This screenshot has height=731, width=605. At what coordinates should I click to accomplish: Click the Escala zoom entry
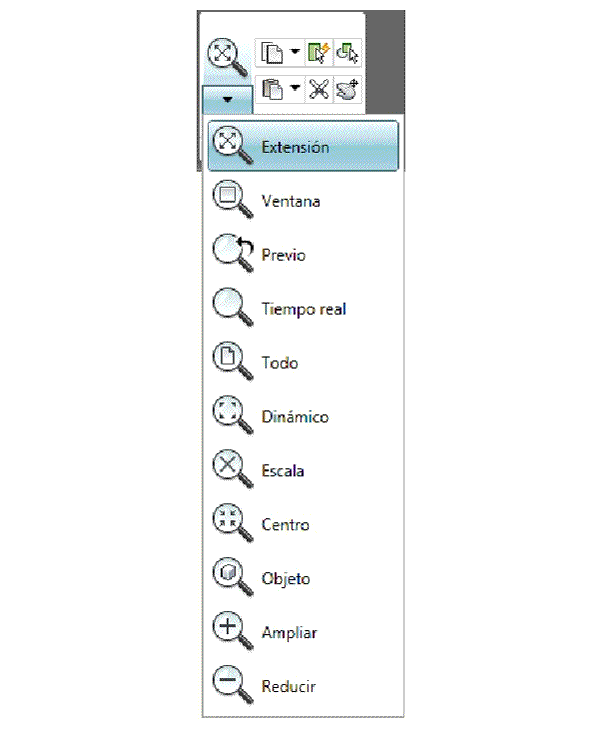(x=282, y=471)
